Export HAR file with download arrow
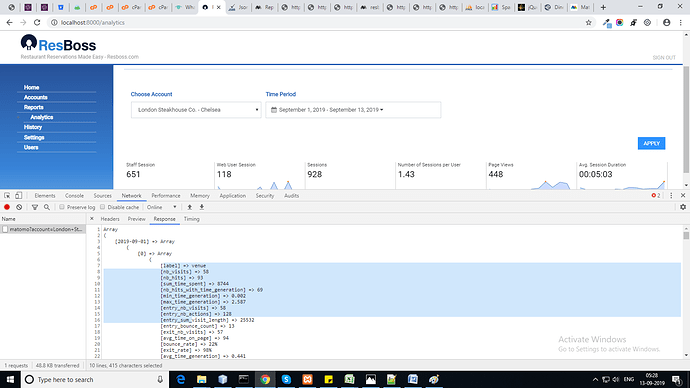The image size is (690, 388). [x=202, y=207]
